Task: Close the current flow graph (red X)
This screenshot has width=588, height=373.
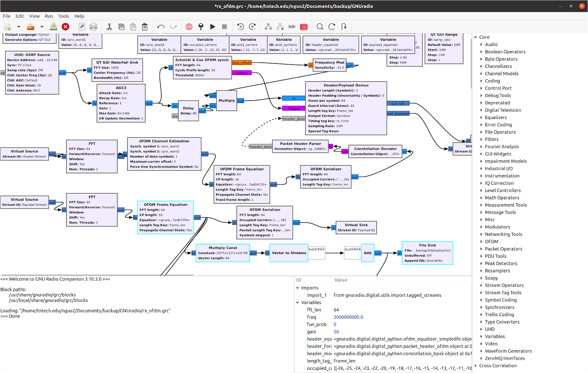Action: pyautogui.click(x=65, y=26)
